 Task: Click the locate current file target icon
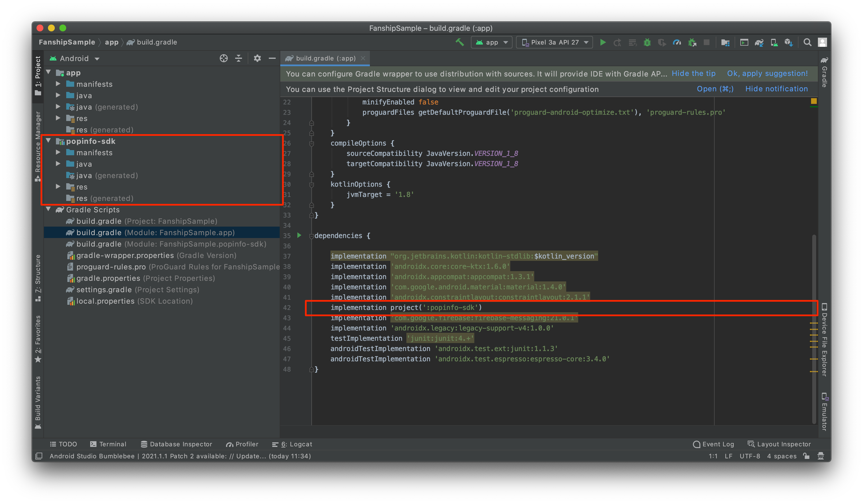(224, 59)
